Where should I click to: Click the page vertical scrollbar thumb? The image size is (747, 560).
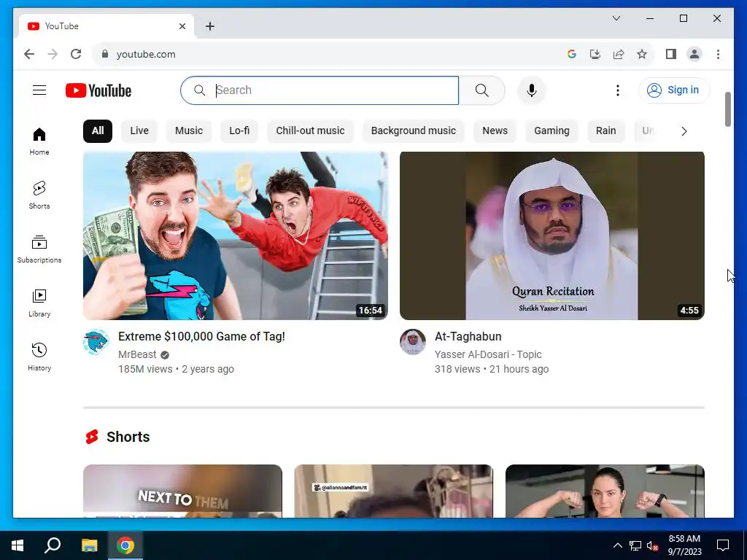pyautogui.click(x=727, y=109)
